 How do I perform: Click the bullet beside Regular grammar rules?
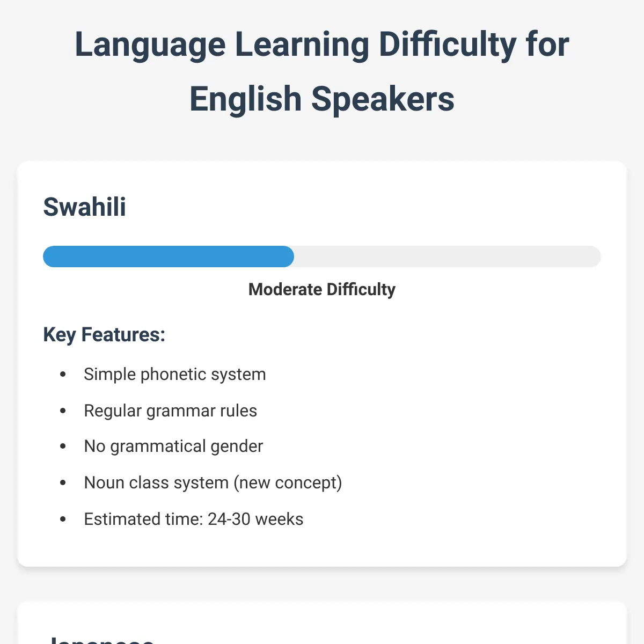pyautogui.click(x=63, y=411)
